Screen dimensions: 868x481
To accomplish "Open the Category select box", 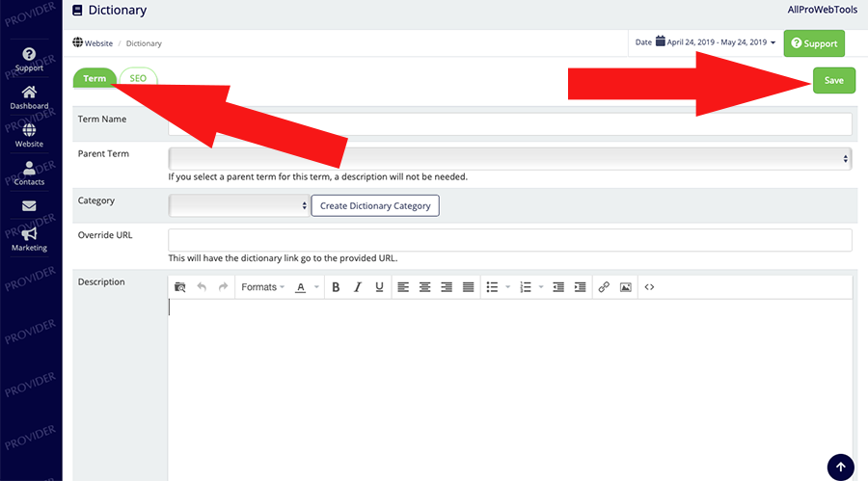I will 238,205.
